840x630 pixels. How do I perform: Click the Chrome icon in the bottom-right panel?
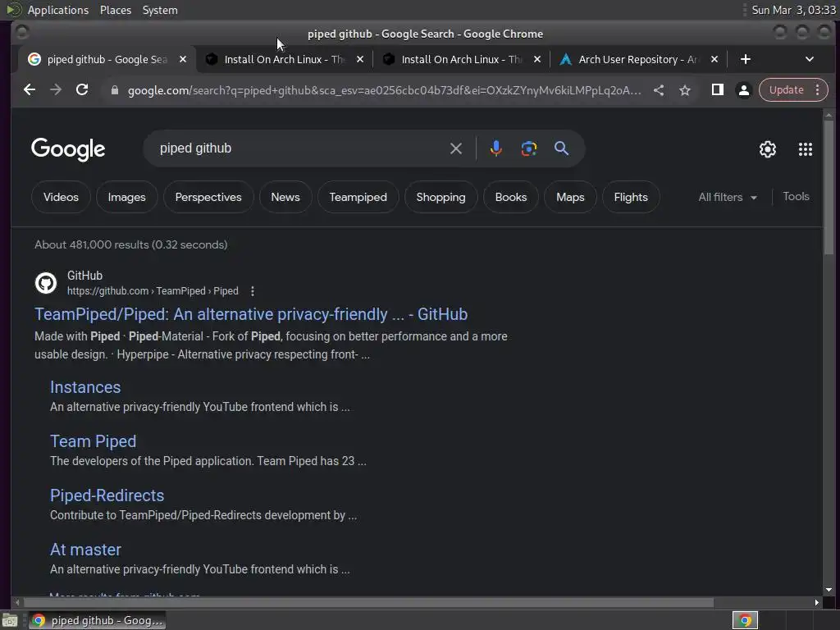(x=745, y=620)
